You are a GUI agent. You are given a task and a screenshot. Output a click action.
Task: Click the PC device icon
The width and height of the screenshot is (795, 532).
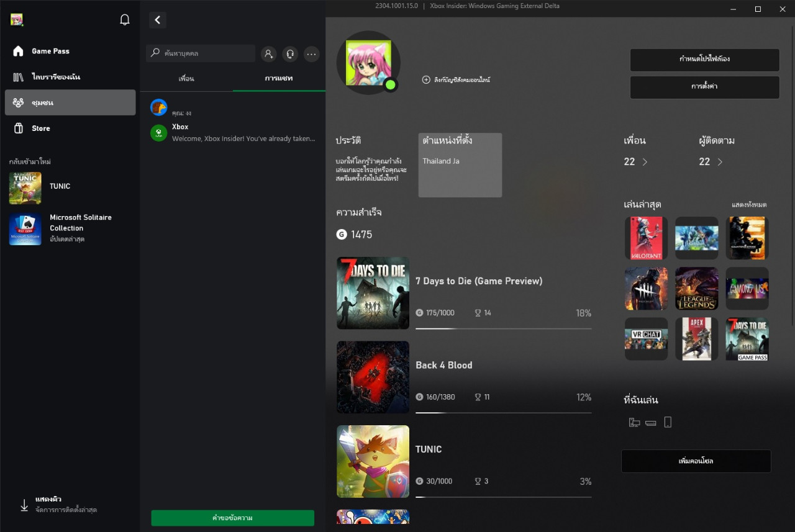coord(634,423)
